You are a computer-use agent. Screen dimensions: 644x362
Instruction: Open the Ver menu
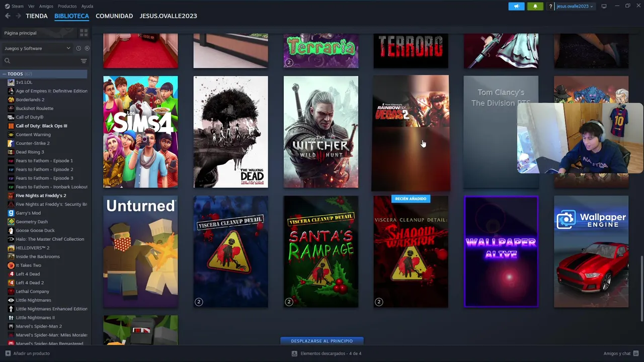[31, 6]
